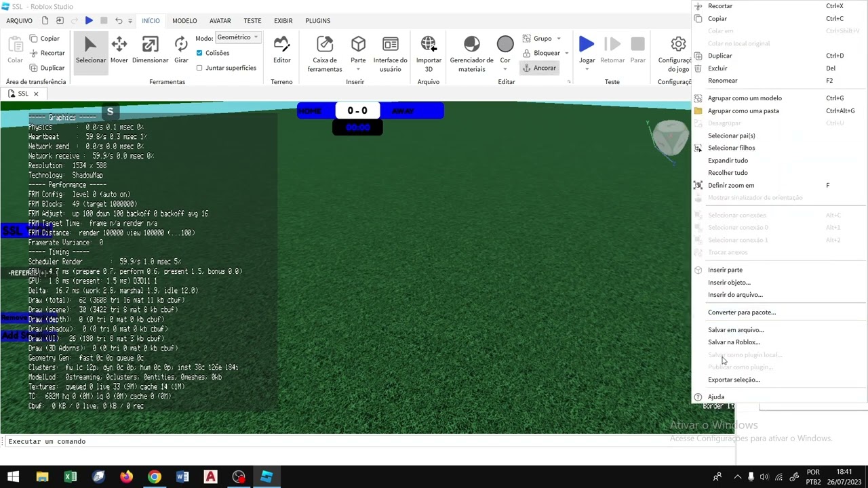
Task: Click new file icon near Arquivo
Action: click(x=45, y=20)
